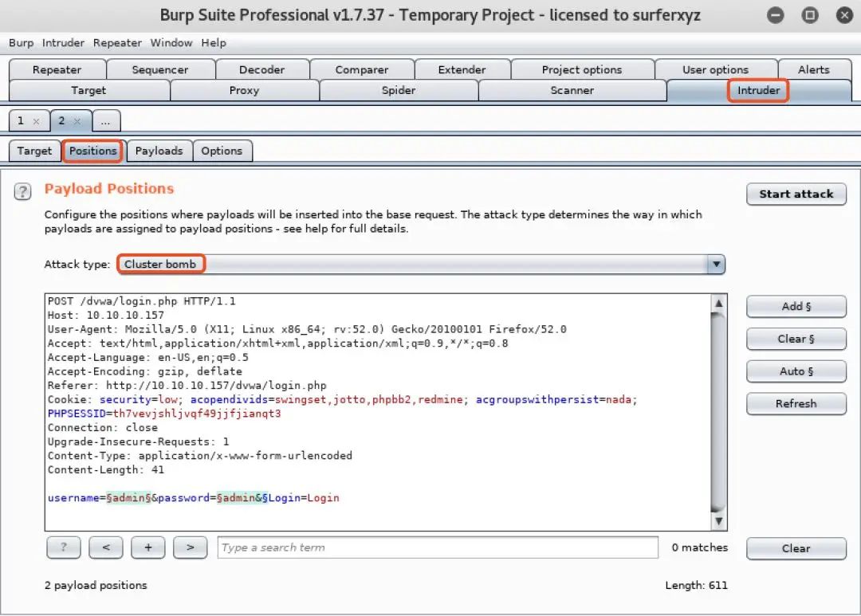Screen dimensions: 861x616
Task: Click the POST /dvwa/login.php request line
Action: coord(142,301)
